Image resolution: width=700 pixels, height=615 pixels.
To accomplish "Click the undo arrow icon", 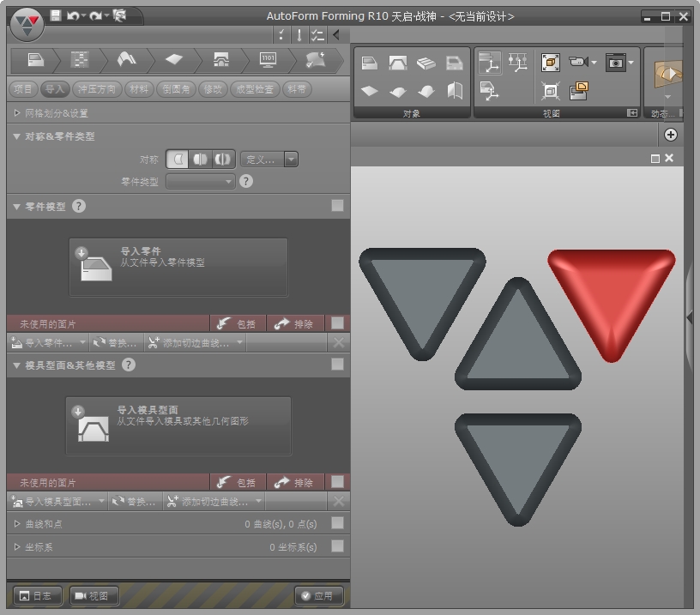I will [x=72, y=15].
